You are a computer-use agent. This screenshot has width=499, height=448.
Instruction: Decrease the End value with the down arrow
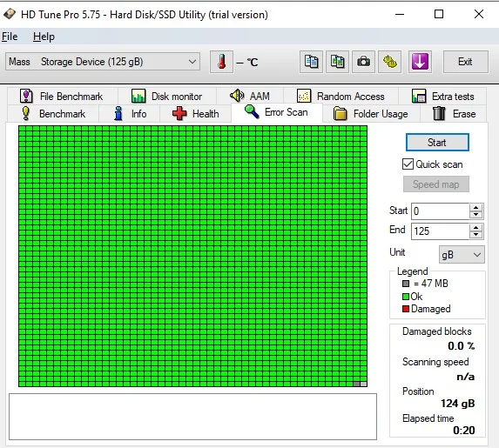[x=475, y=235]
